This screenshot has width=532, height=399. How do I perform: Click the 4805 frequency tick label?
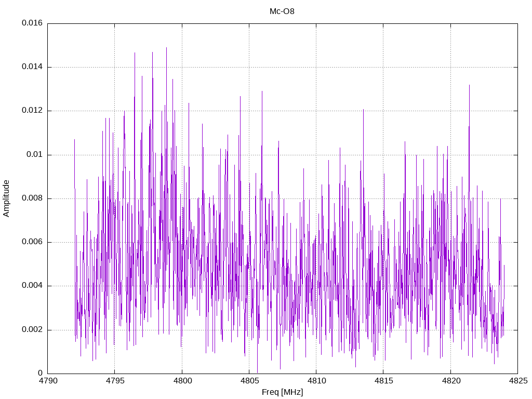point(249,381)
